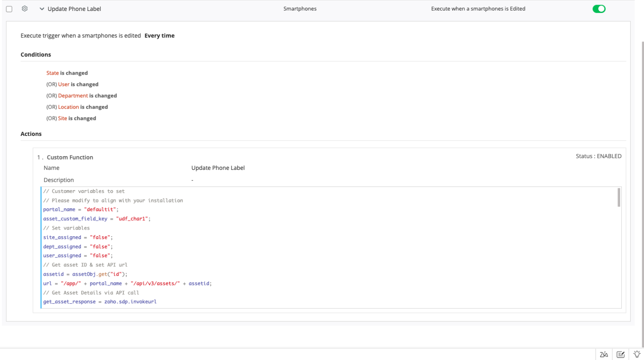Click the 'Status : ENABLED' label
Screen dimensions: 644x360
pos(598,156)
